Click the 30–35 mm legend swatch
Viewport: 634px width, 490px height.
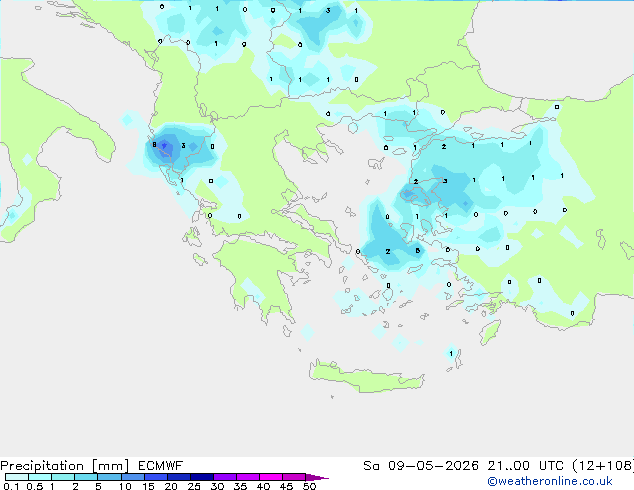[x=224, y=477]
